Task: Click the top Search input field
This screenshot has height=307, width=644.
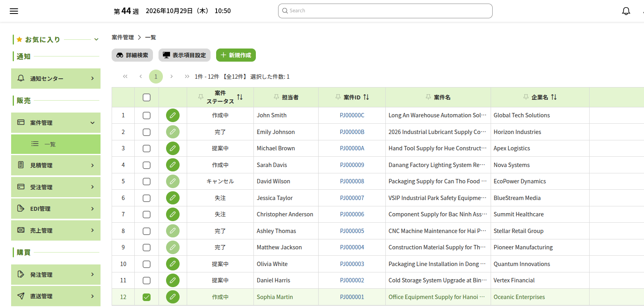Action: point(385,11)
